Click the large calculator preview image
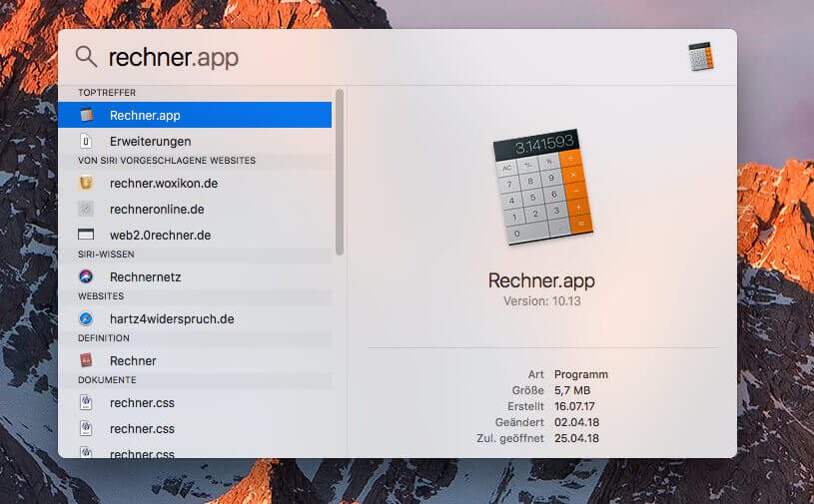 (x=542, y=187)
